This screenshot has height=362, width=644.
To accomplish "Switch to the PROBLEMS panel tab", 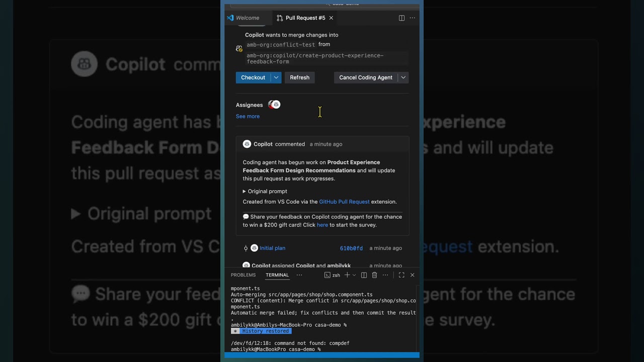I will coord(243,275).
